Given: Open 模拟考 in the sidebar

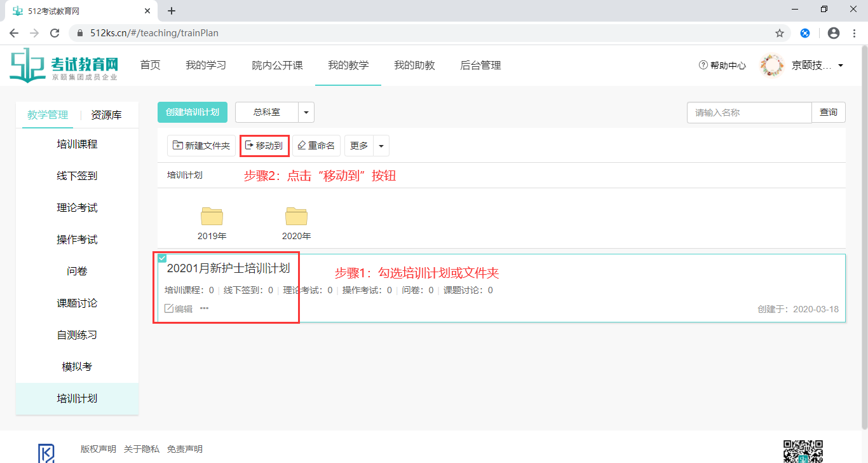Looking at the screenshot, I should [77, 367].
